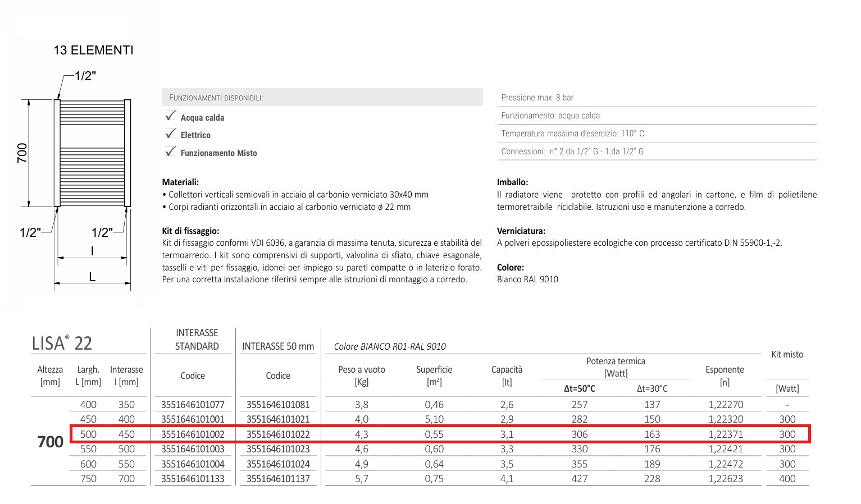Click code 3551646101077 in first row
Viewport: 861px width, 504px height.
(193, 405)
